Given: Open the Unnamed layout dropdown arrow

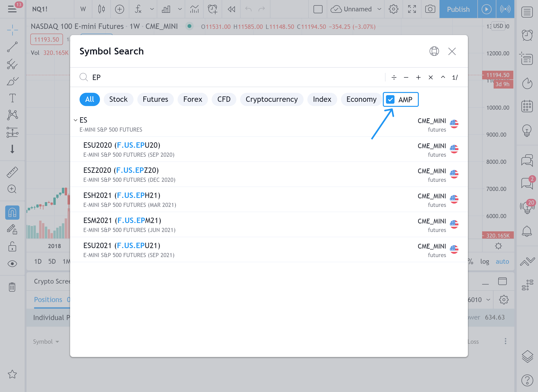Looking at the screenshot, I should (379, 9).
